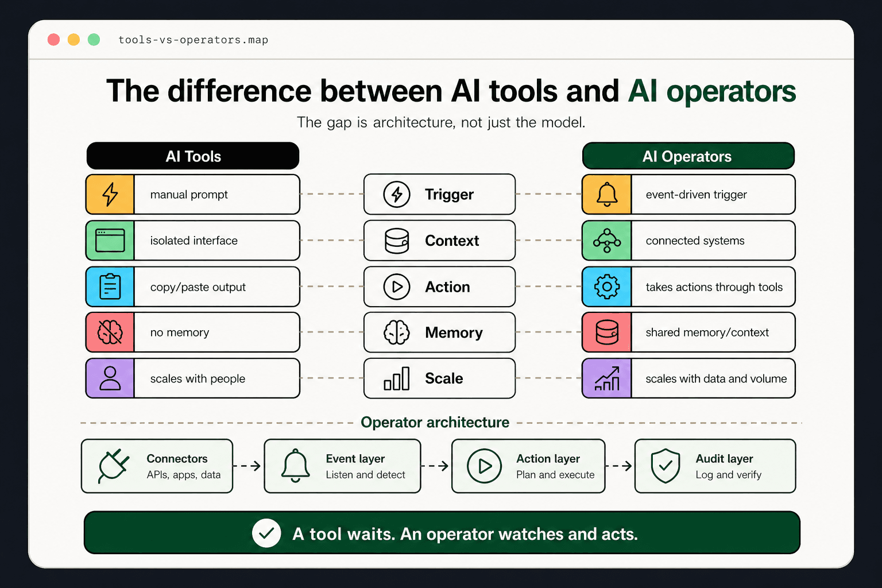
Task: Select the bell icon for event-driven trigger
Action: [x=606, y=194]
